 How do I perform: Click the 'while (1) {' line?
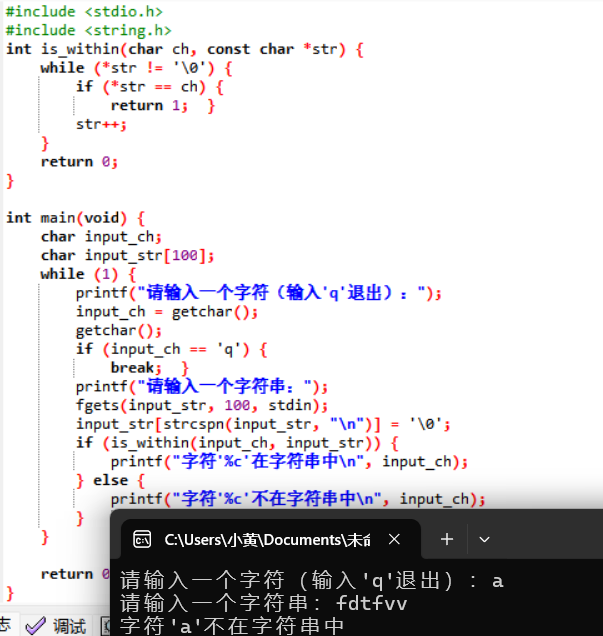point(88,275)
